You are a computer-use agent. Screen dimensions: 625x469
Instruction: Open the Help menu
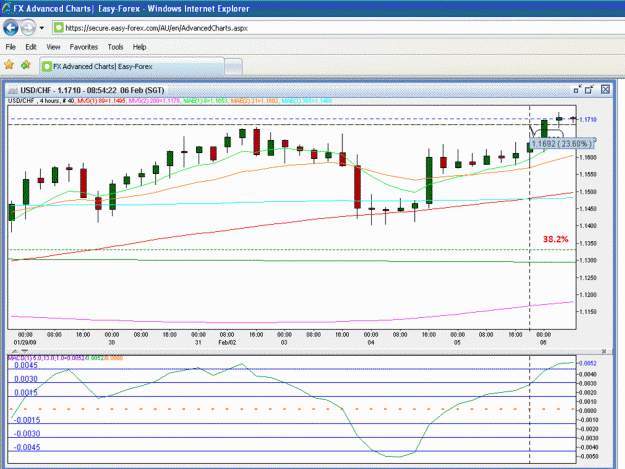point(139,47)
